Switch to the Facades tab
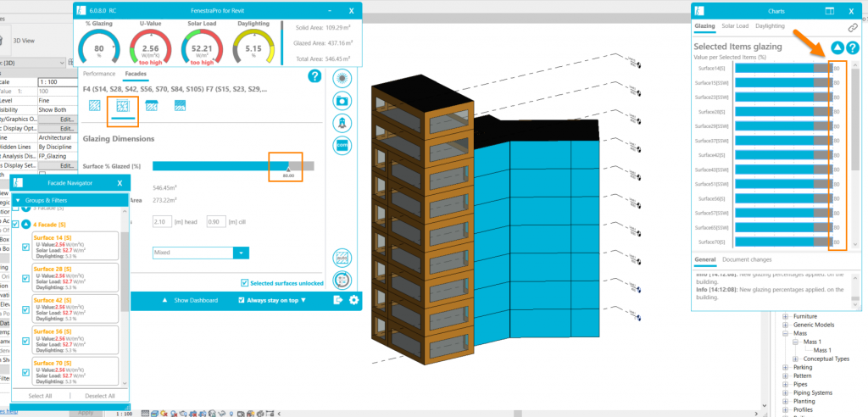Viewport: 868px width, 417px height. click(x=136, y=74)
